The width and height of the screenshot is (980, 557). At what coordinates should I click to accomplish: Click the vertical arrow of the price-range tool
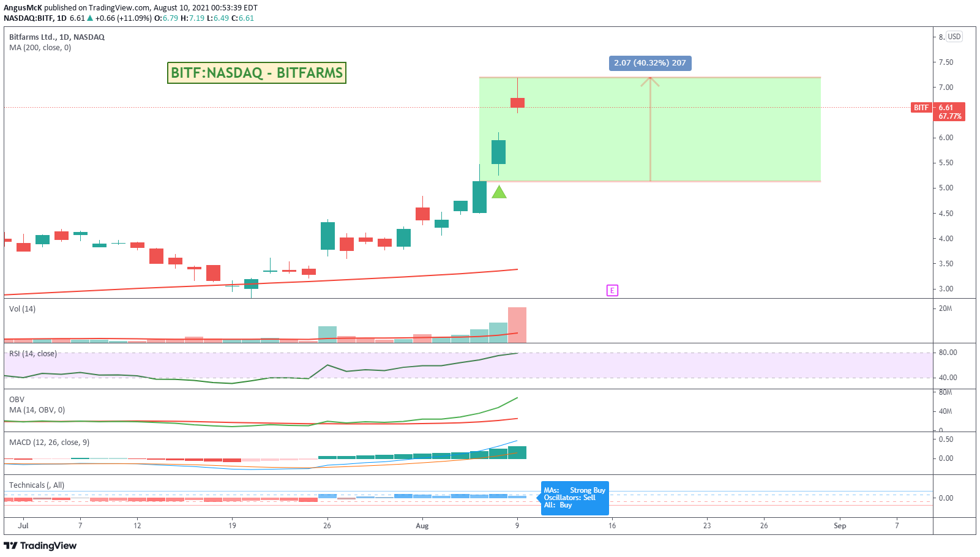pyautogui.click(x=650, y=129)
